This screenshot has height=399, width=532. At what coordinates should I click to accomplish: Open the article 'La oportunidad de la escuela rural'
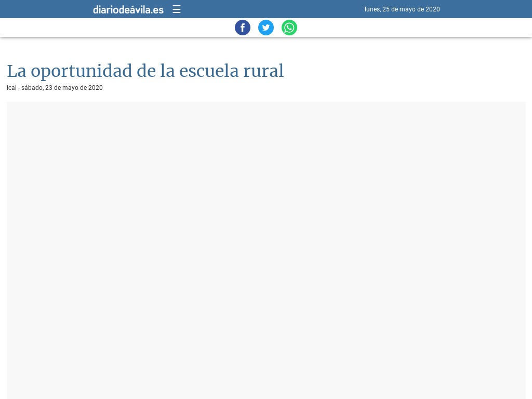point(145,71)
